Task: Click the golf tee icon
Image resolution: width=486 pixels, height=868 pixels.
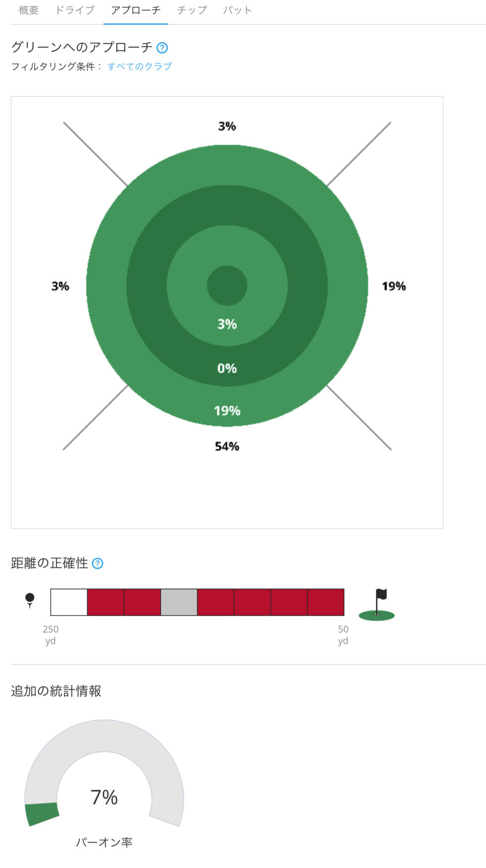Action: (x=30, y=600)
